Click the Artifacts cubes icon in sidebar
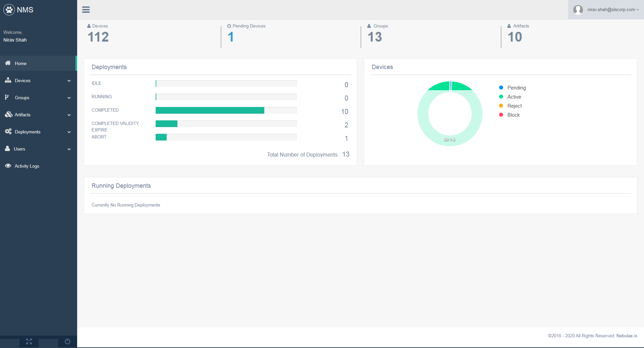Image resolution: width=644 pixels, height=348 pixels. 8,114
